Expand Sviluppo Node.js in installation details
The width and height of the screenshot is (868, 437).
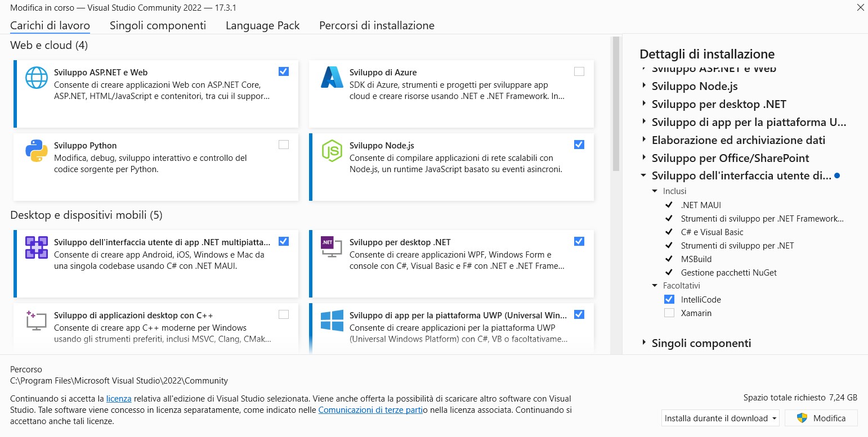pyautogui.click(x=644, y=87)
